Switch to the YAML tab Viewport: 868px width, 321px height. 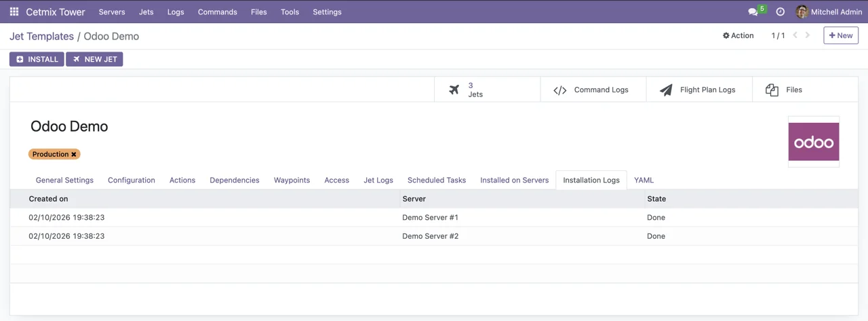644,180
